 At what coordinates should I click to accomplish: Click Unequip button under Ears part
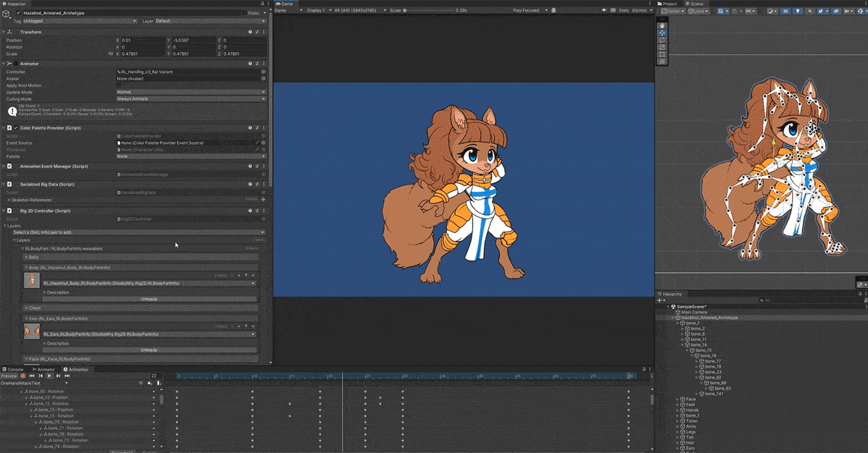point(149,350)
